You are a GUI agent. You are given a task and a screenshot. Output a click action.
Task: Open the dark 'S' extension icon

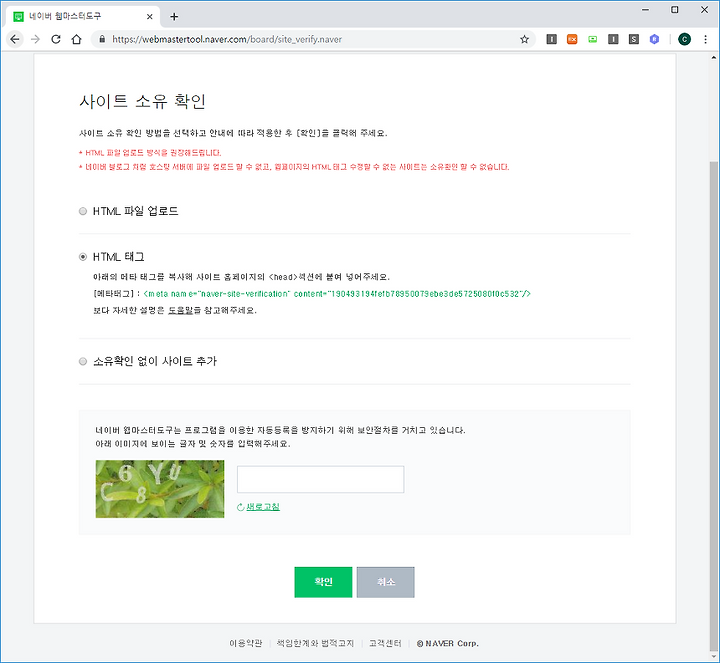point(634,39)
